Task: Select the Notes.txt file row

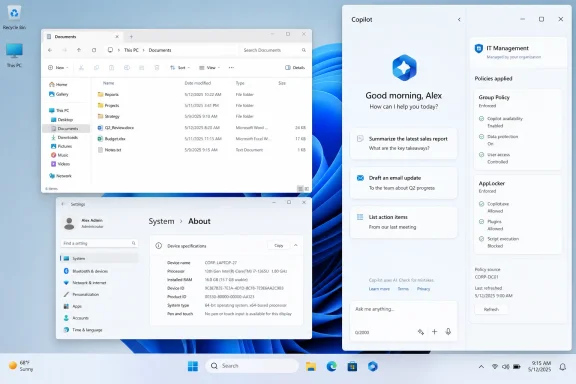Action: pos(201,150)
